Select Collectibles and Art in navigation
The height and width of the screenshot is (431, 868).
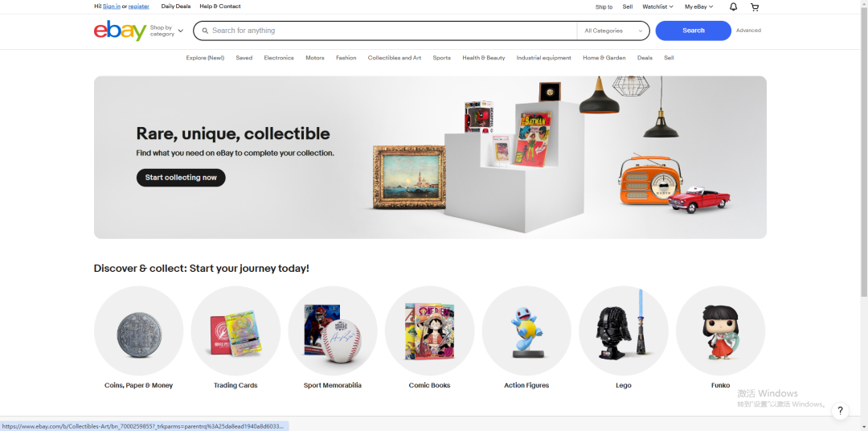point(394,58)
